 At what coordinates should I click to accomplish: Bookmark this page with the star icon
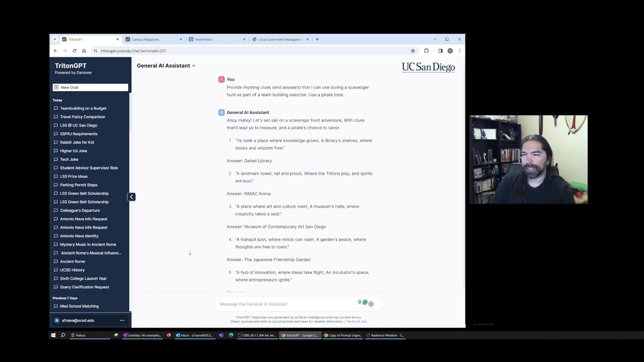(x=413, y=51)
